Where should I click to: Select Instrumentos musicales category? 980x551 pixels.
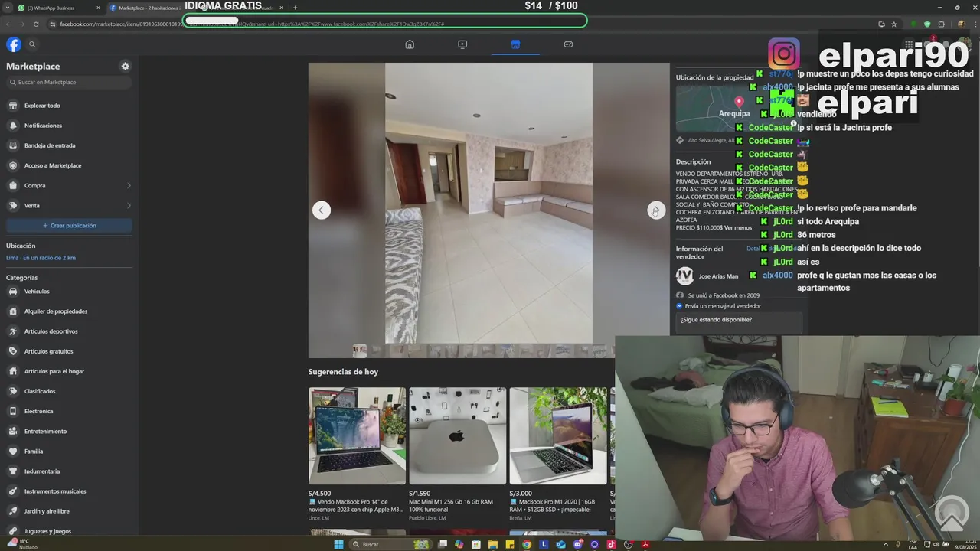(x=69, y=491)
